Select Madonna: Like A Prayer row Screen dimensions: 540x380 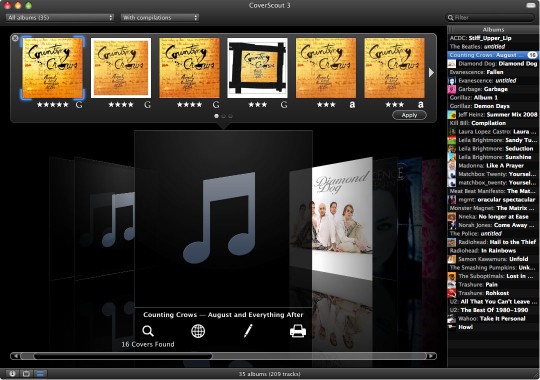click(x=493, y=165)
